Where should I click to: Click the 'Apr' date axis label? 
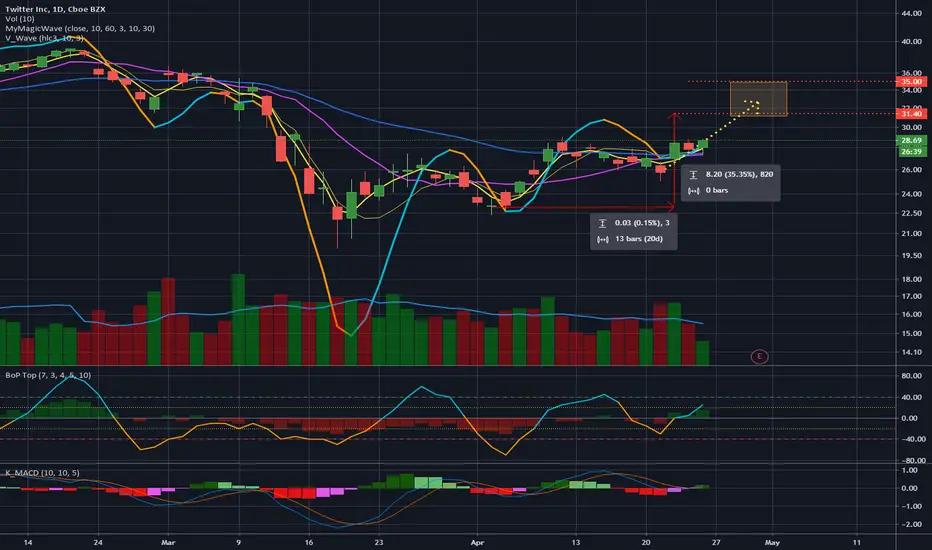[477, 542]
